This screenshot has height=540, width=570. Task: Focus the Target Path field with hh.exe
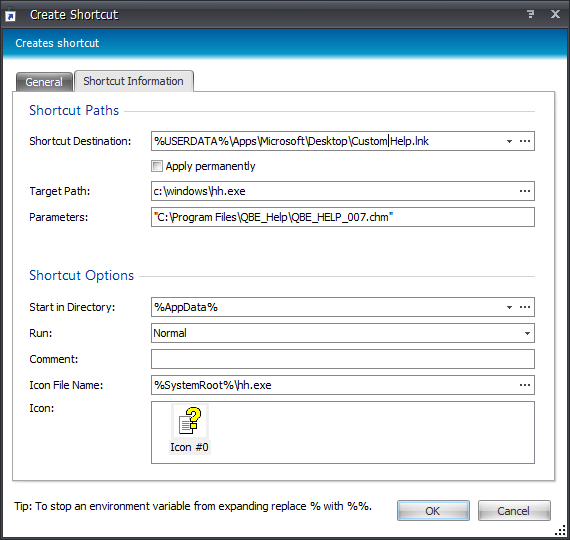(x=334, y=191)
